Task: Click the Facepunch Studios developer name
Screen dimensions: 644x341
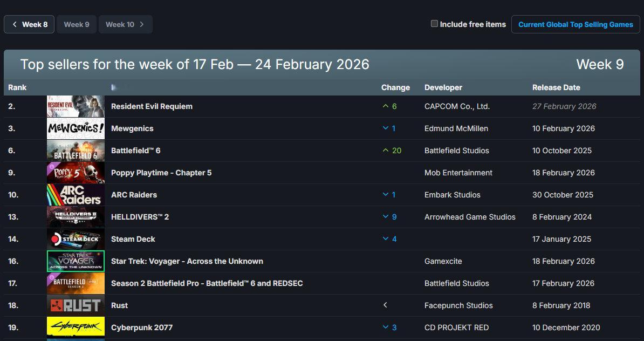Action: click(458, 306)
